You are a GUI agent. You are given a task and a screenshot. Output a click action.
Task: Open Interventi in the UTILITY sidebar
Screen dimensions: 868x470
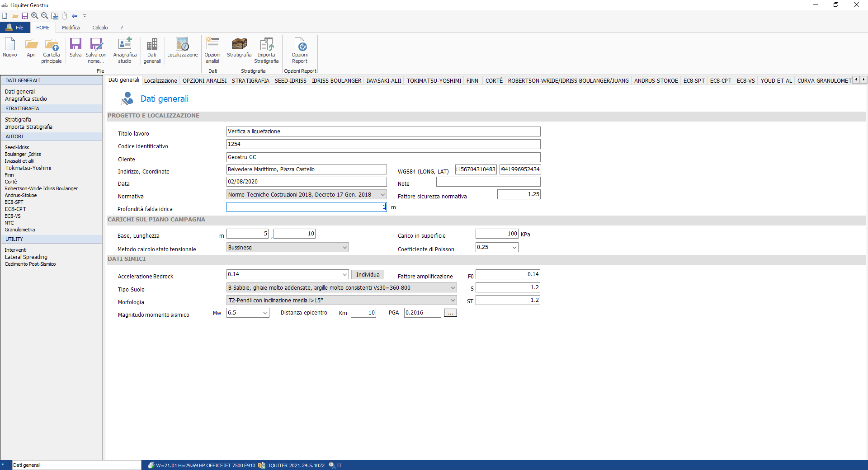click(x=16, y=250)
